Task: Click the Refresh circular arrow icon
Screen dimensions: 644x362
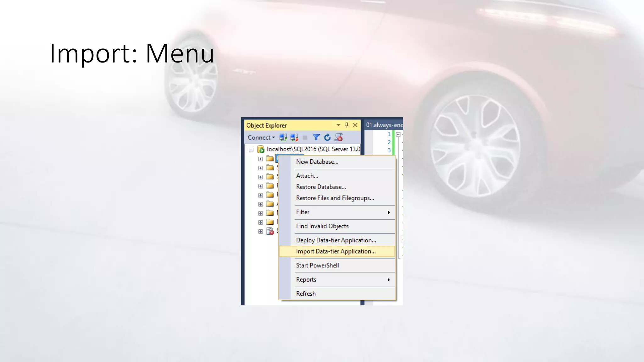Action: (x=327, y=137)
